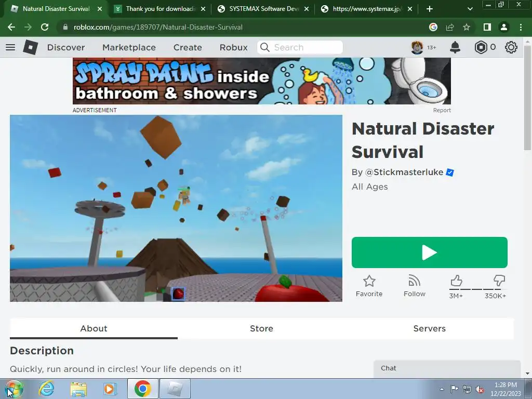Click the '350K+' dislikes count
The height and width of the screenshot is (399, 532).
(x=495, y=296)
